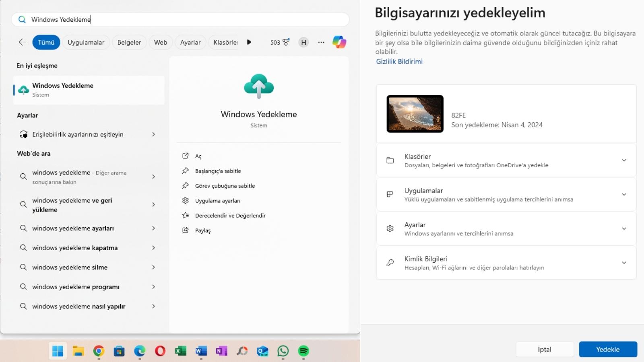Launch Microsoft Edge from the taskbar
Viewport: 644px width, 362px height.
click(x=140, y=351)
